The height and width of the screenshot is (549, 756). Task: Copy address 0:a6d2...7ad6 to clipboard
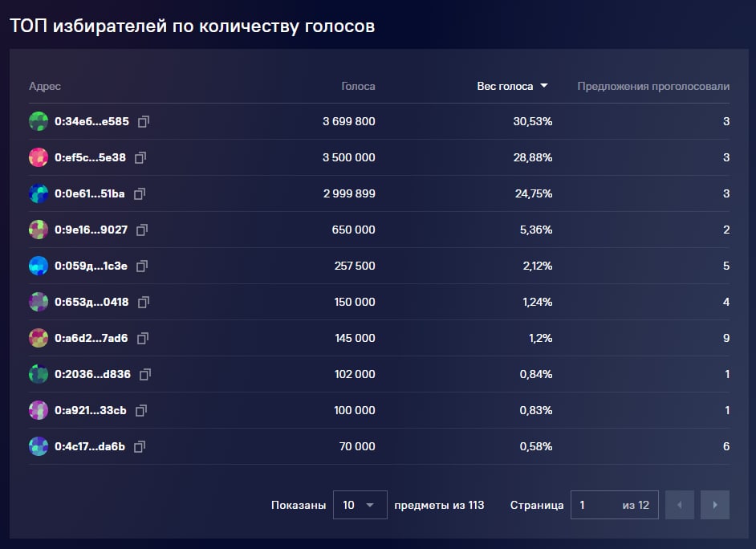tap(142, 339)
